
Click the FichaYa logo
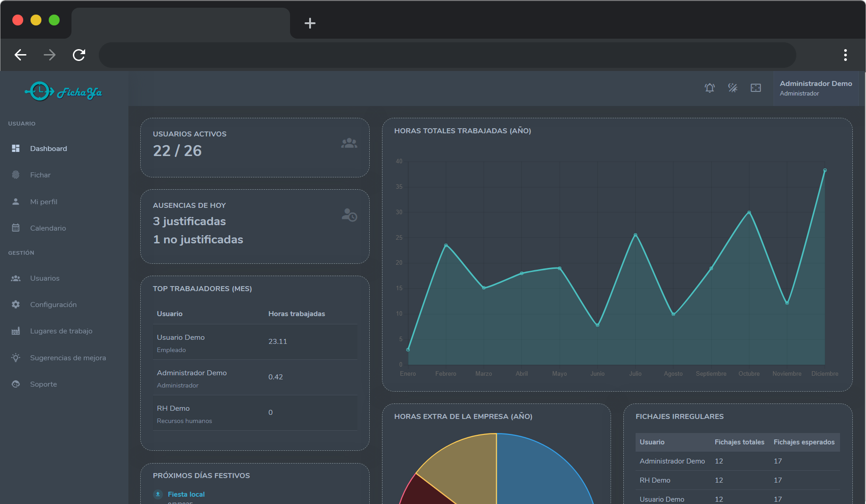point(63,92)
